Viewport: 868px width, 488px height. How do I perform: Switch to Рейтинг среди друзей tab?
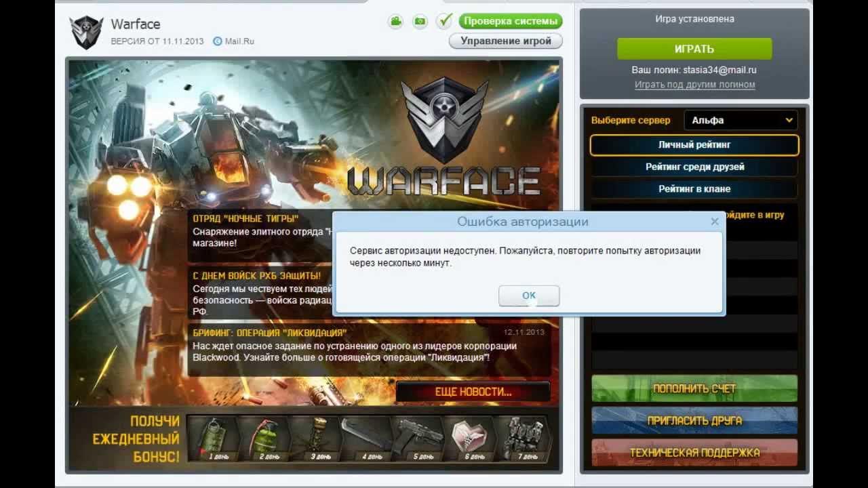coord(694,167)
